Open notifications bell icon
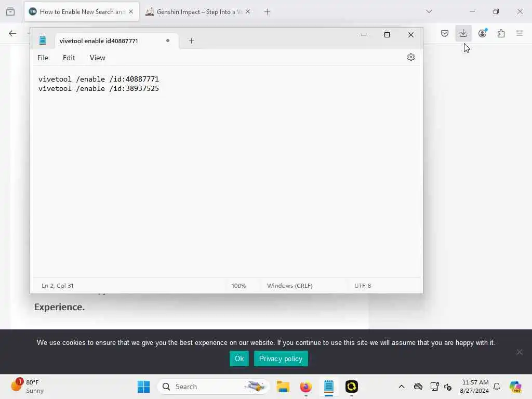The image size is (532, 399). pyautogui.click(x=497, y=387)
